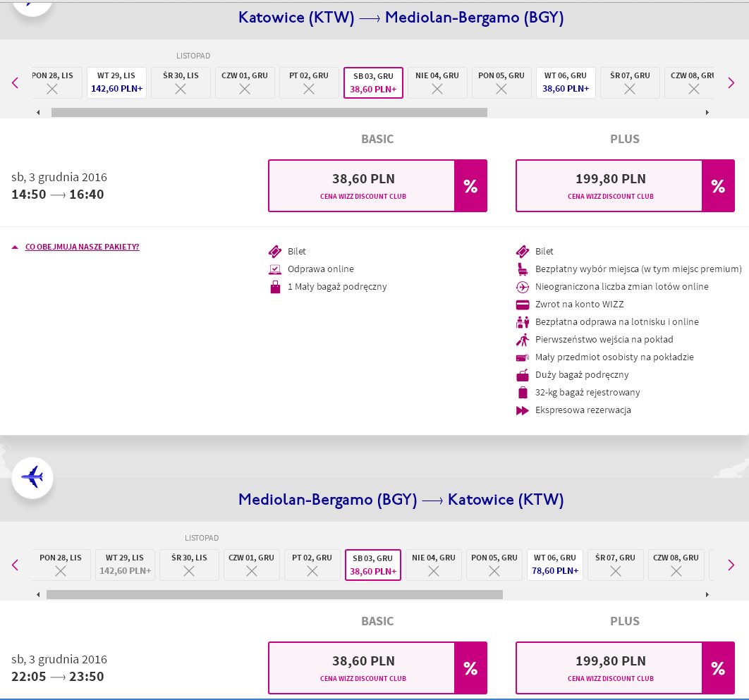Show later outbound dates with the right chevron
Viewport: 749px width, 700px height.
coord(731,82)
